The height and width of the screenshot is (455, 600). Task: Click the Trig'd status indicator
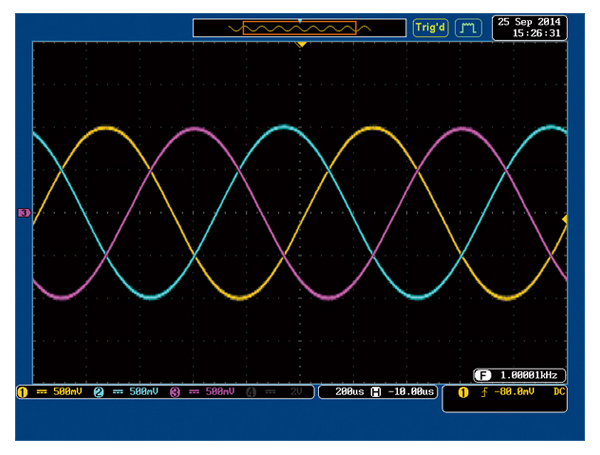pos(430,28)
